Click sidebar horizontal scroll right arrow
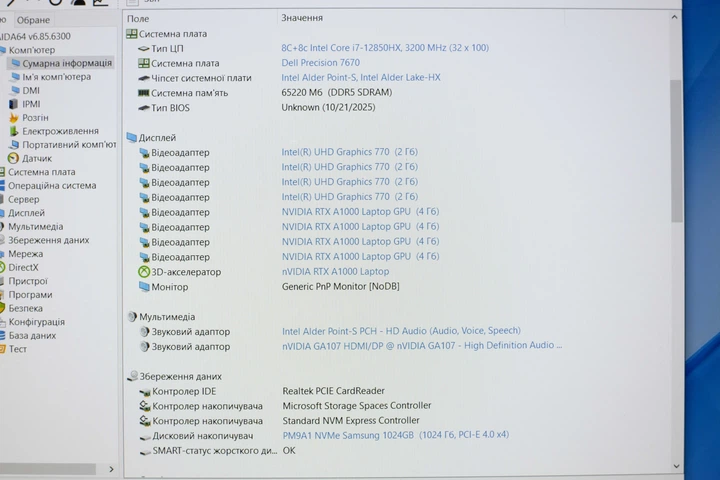This screenshot has width=720, height=480. pos(111,469)
